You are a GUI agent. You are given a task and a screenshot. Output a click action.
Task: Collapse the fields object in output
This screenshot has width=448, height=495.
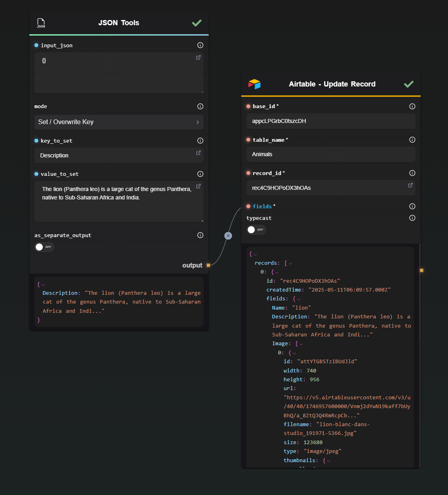pos(299,299)
